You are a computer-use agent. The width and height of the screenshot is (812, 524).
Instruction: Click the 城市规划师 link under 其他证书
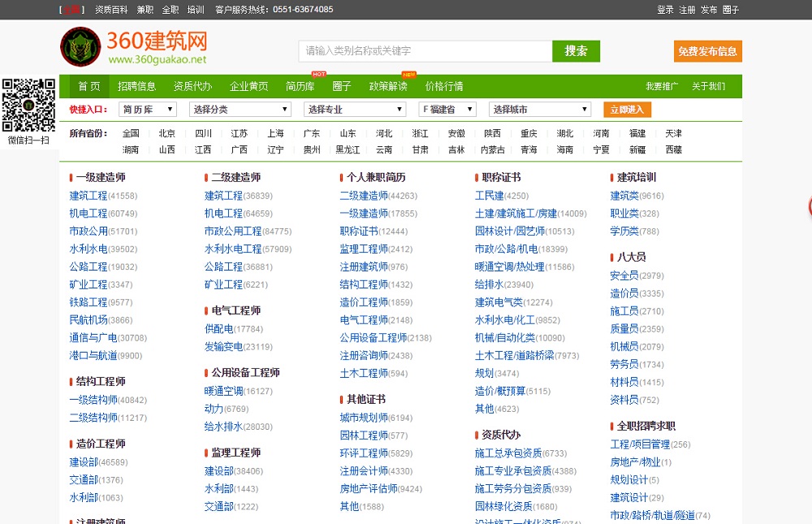coord(364,418)
